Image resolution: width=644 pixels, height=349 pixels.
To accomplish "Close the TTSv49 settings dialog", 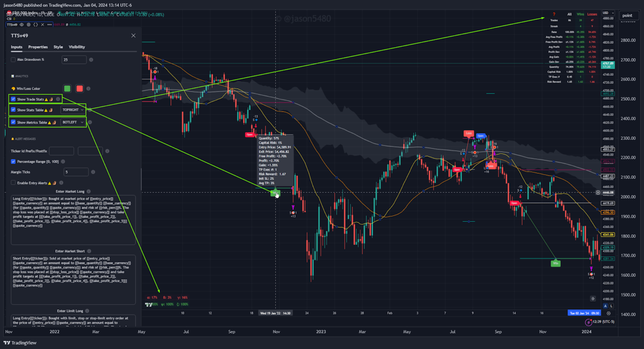I will click(x=133, y=35).
